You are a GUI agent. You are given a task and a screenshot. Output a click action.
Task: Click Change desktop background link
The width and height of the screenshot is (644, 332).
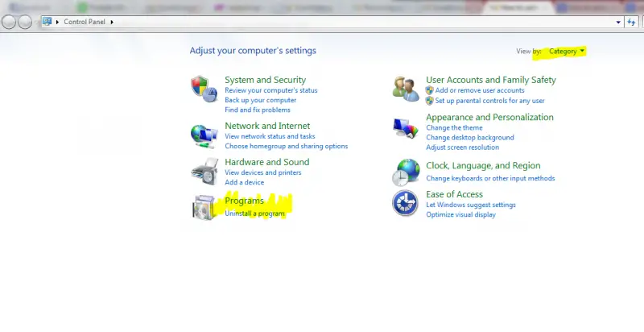470,138
